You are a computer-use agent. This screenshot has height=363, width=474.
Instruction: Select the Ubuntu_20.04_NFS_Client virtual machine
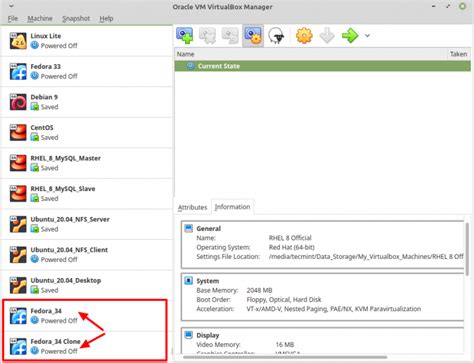coord(87,255)
